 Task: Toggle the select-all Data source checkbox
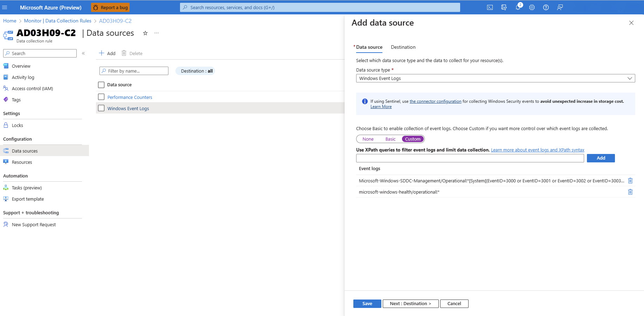(x=101, y=85)
